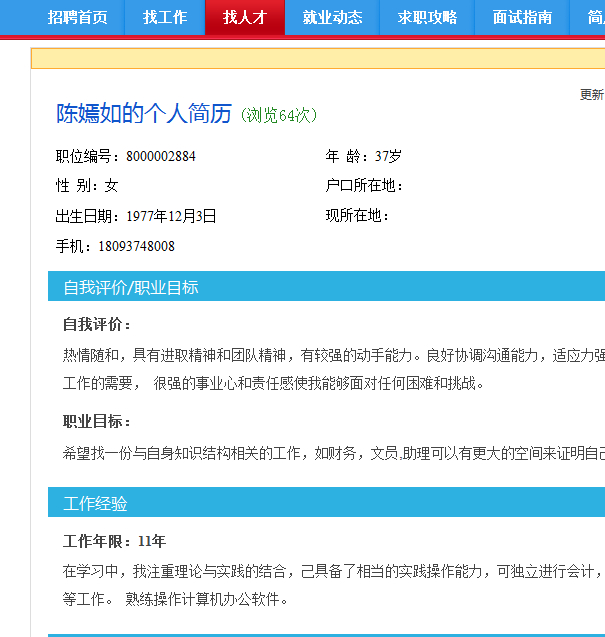Click the yellow notice bar below navigation
The image size is (605, 637).
tap(318, 59)
